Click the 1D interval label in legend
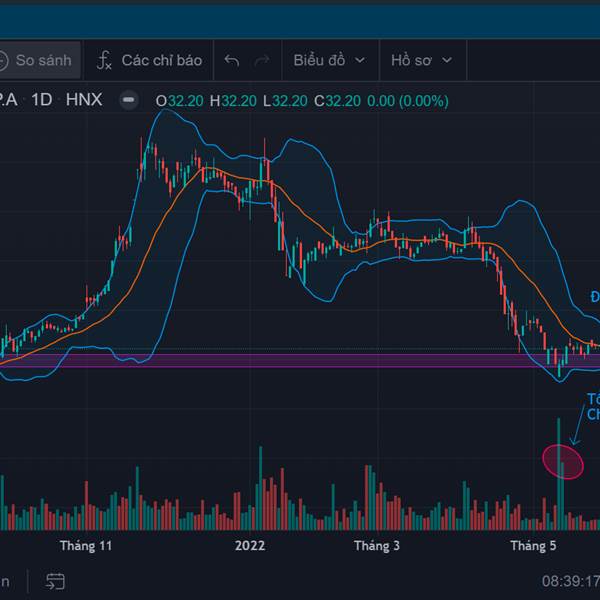 coord(42,100)
